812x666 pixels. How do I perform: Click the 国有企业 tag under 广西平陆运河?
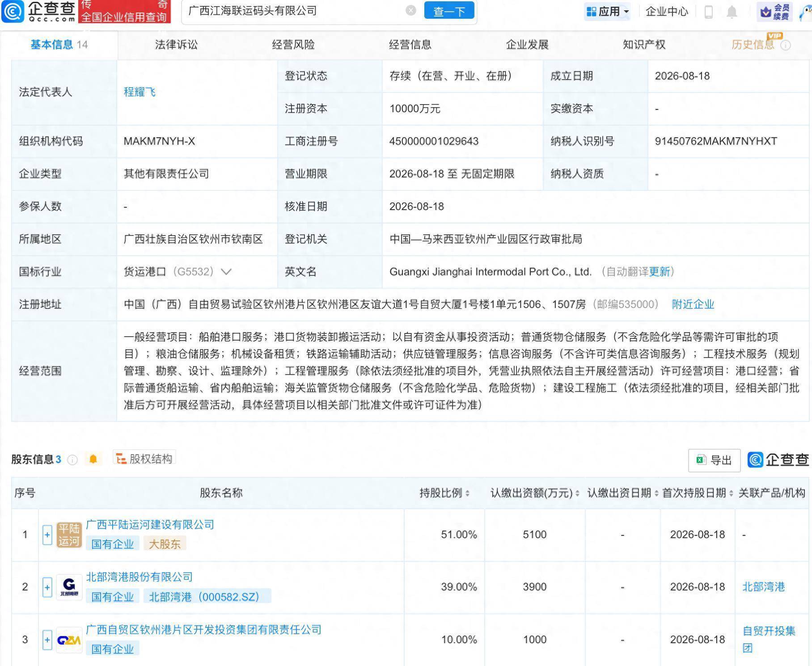pyautogui.click(x=113, y=544)
